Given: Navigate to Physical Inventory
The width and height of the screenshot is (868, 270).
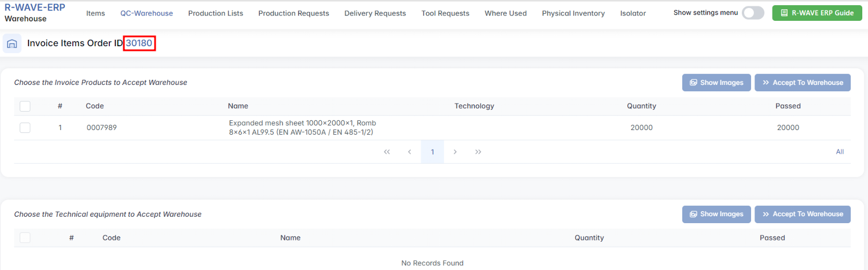Looking at the screenshot, I should point(573,13).
